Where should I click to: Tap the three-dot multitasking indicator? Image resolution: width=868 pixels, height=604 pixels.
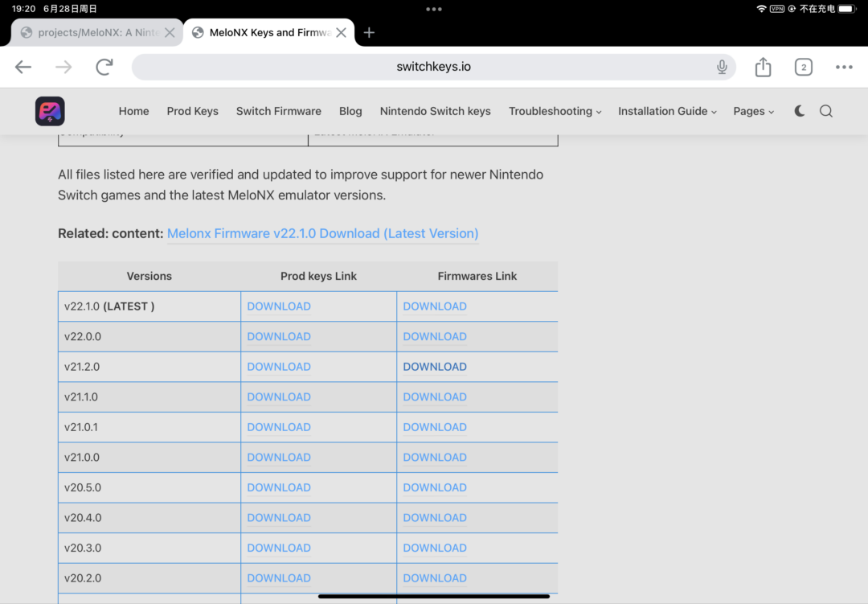pos(433,9)
